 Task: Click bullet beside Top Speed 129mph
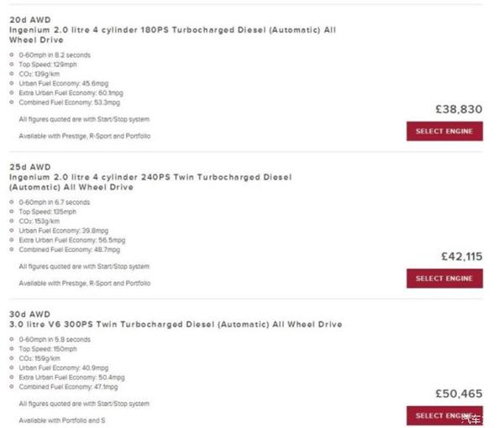(x=12, y=65)
